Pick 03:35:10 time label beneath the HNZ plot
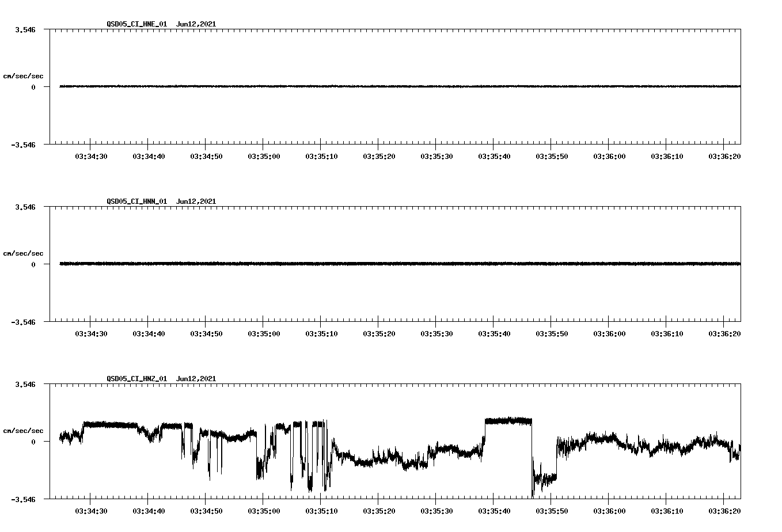782x532 pixels. pyautogui.click(x=321, y=511)
